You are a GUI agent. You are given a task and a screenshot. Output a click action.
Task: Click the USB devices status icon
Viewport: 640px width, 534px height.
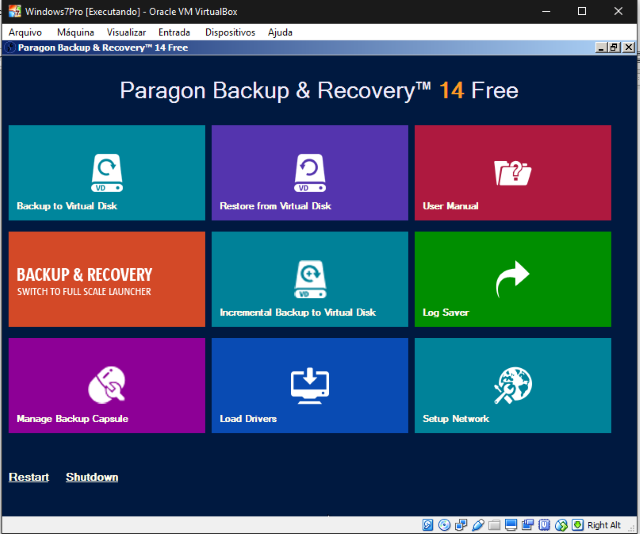[478, 525]
